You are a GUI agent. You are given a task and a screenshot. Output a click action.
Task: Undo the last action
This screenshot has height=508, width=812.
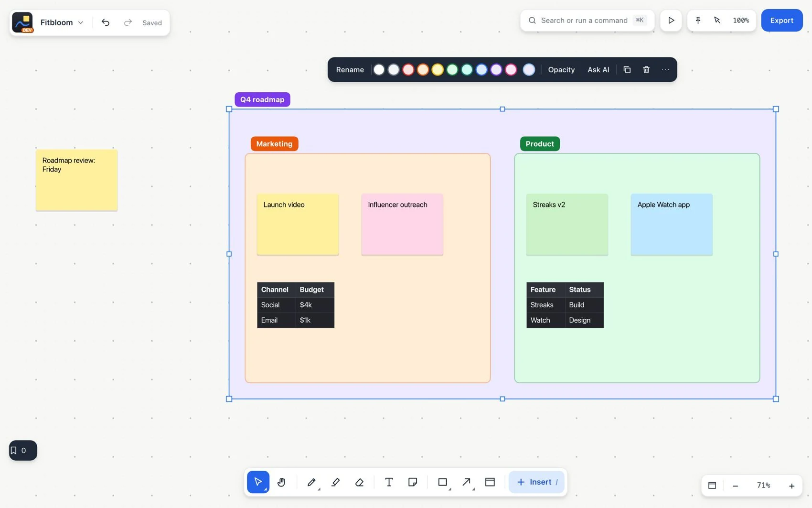coord(106,22)
